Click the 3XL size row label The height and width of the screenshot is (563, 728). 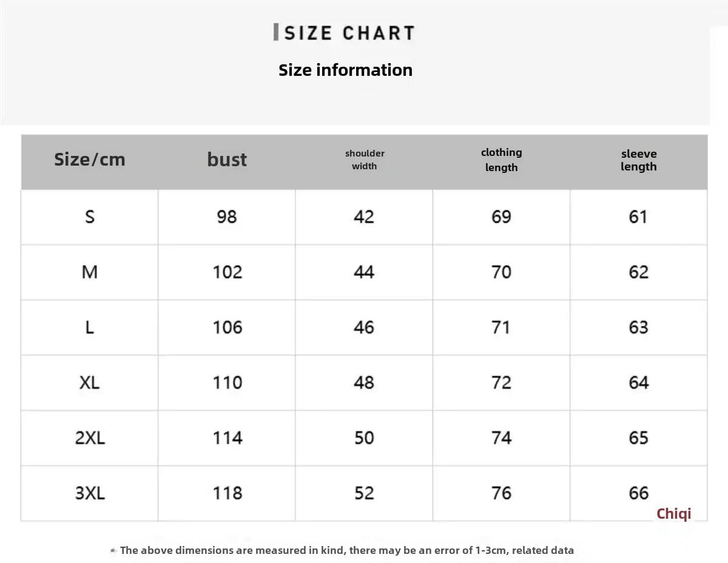click(x=90, y=493)
